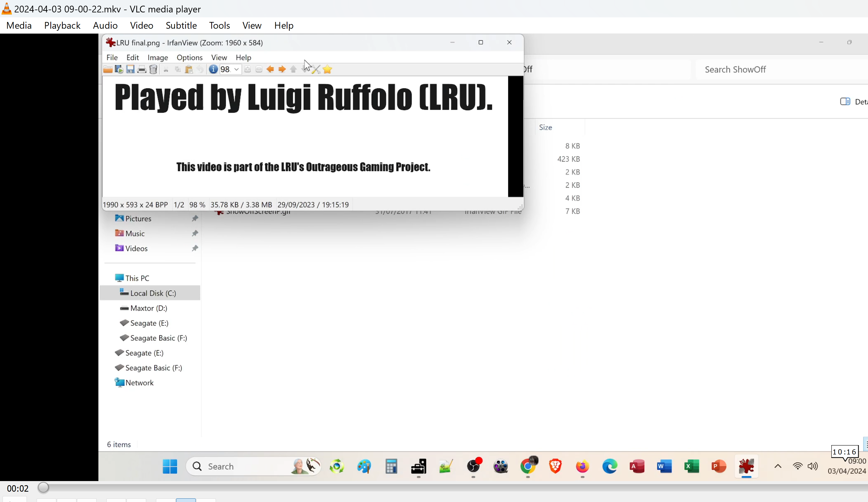Go to previous image with left arrow

270,69
